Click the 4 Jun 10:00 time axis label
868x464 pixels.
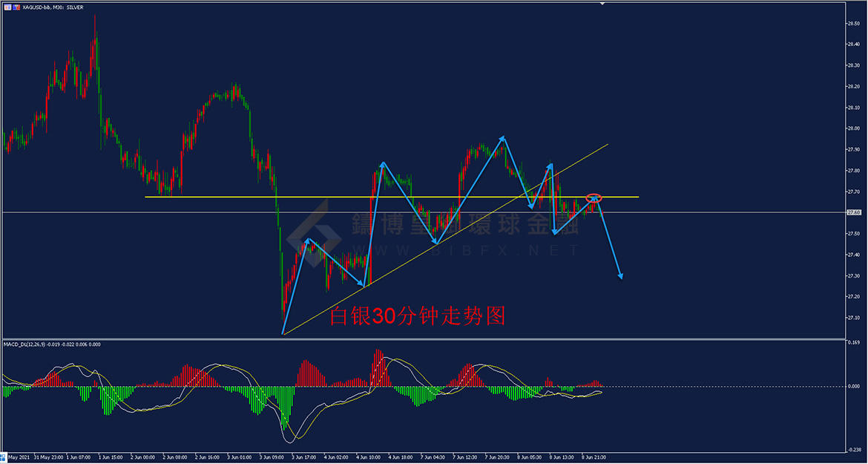[368, 457]
